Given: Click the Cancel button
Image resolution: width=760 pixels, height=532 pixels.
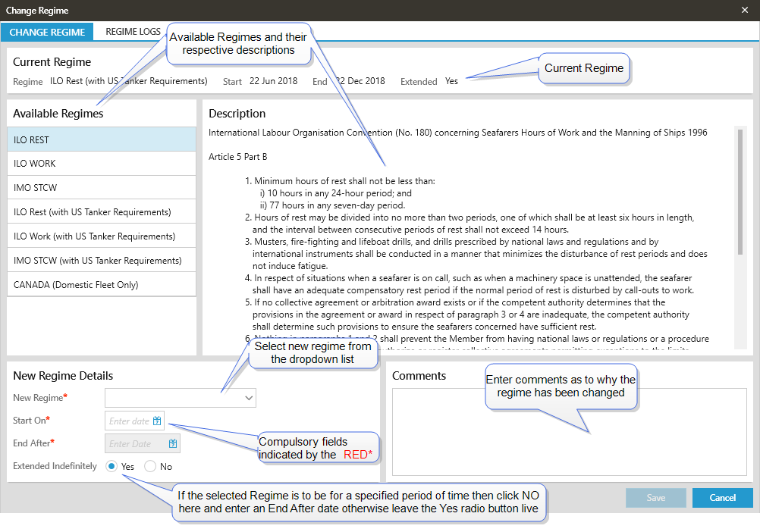Looking at the screenshot, I should click(x=722, y=498).
